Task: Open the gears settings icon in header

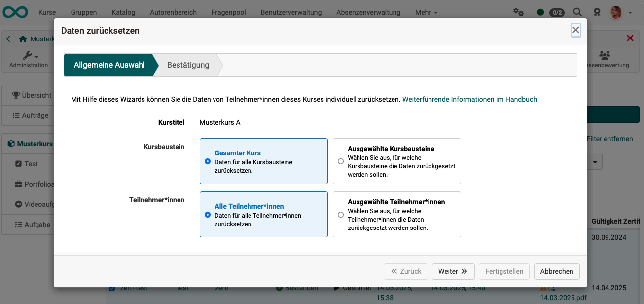Action: click(x=518, y=12)
